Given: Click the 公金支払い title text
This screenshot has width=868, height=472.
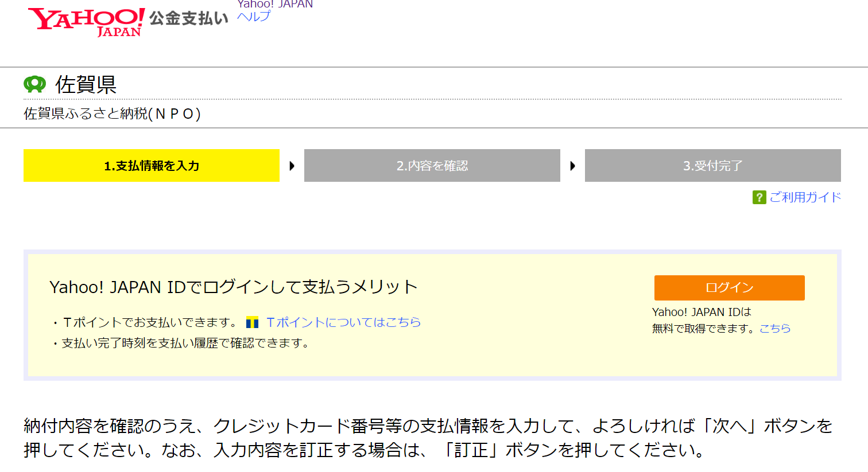Looking at the screenshot, I should (x=188, y=18).
